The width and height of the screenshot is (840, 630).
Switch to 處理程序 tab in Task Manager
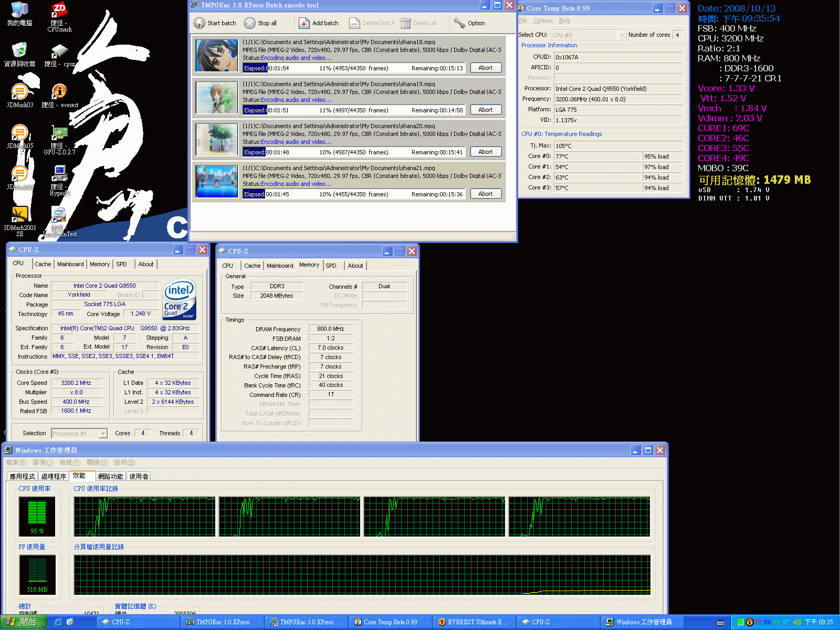tap(54, 476)
